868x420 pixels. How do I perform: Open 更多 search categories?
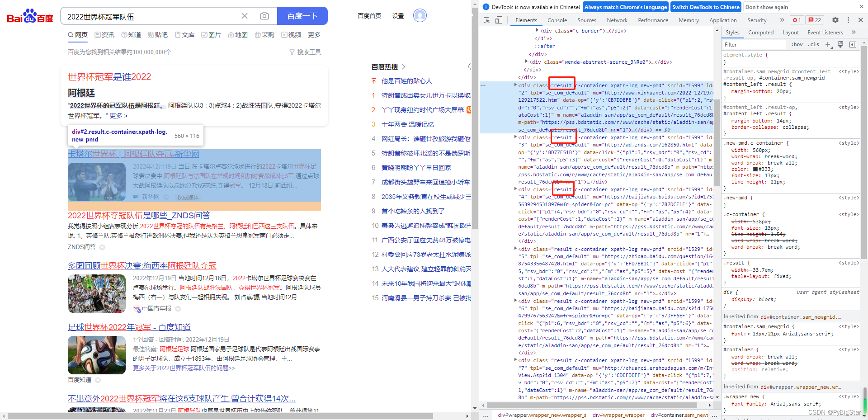(314, 35)
